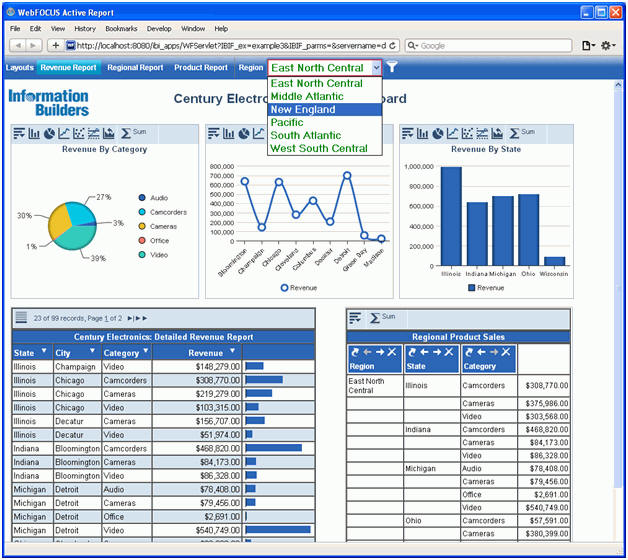Pick scatter chart icon in Revenue By State

[x=467, y=133]
